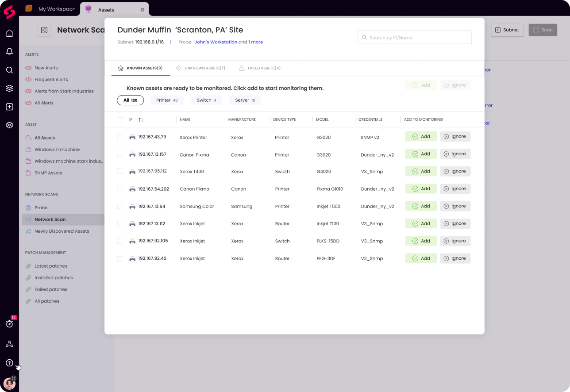
Task: Open the search icon in left sidebar
Action: click(x=9, y=70)
